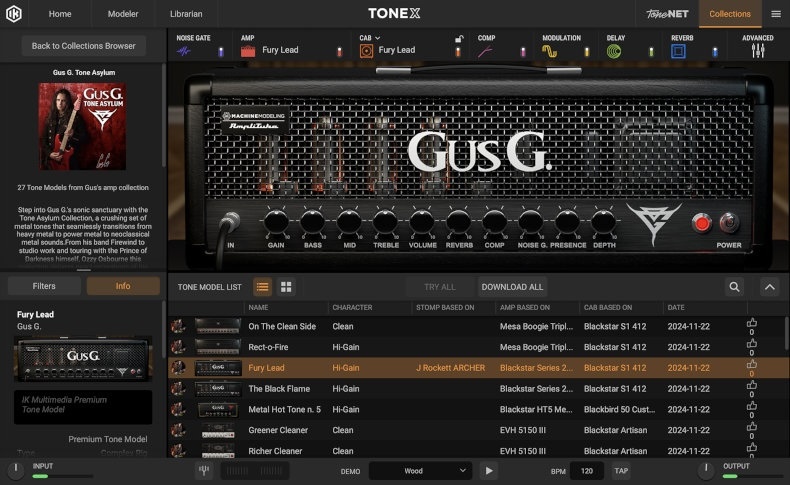Like the On The Clean Side tone

pyautogui.click(x=751, y=323)
